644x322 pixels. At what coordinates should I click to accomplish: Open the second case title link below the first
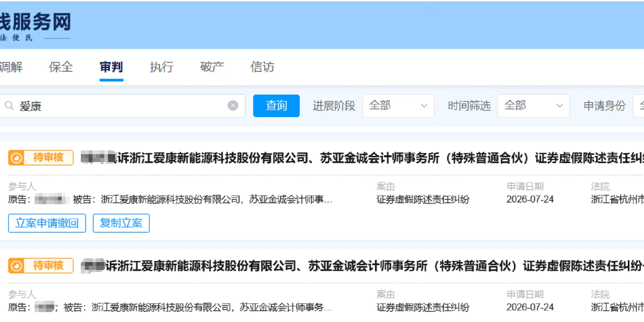point(362,266)
